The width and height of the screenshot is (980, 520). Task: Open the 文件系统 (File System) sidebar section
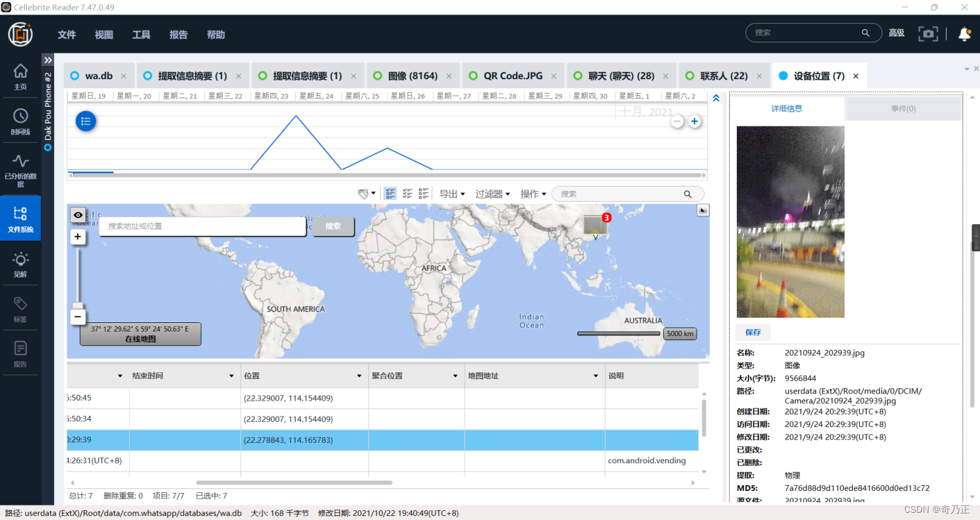click(x=20, y=219)
